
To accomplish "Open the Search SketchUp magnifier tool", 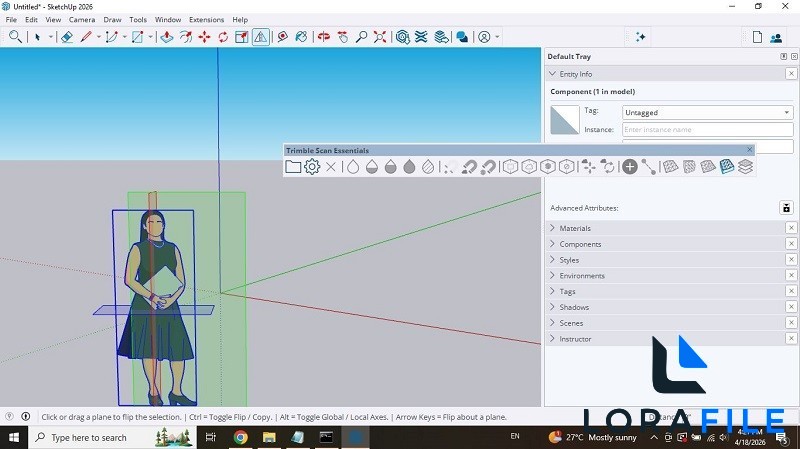I will coord(15,37).
